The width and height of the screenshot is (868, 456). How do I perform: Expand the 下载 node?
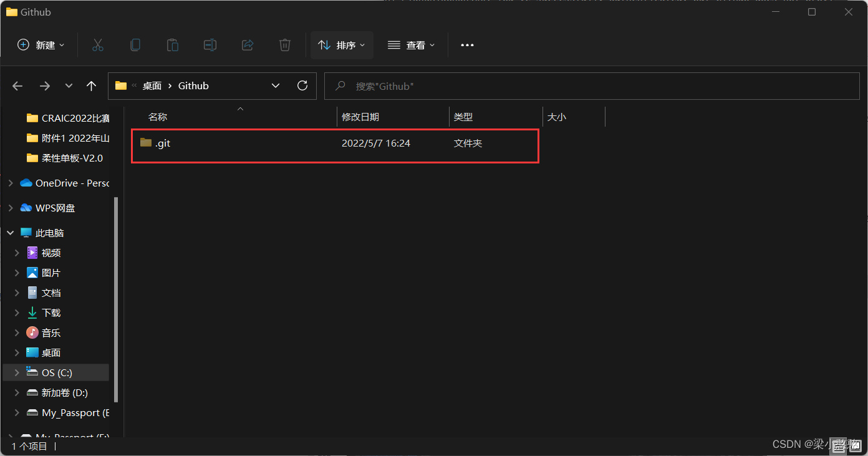pyautogui.click(x=17, y=313)
